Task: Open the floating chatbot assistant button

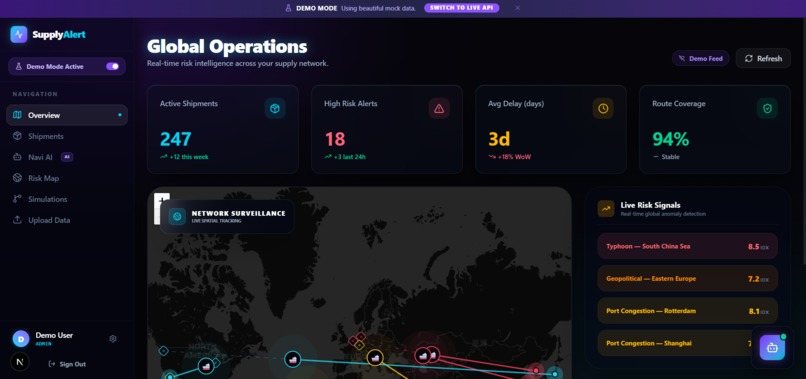Action: pos(772,347)
